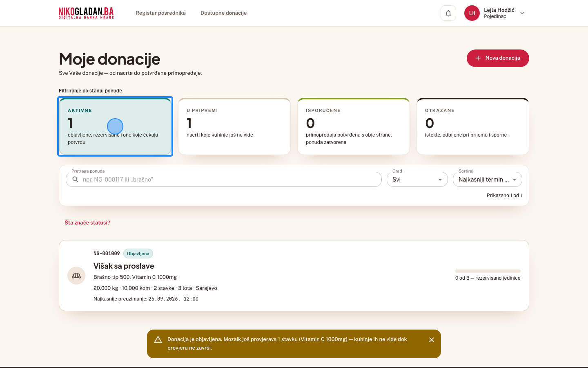Click the NikoGladan.ba logo
588x368 pixels.
pyautogui.click(x=86, y=13)
